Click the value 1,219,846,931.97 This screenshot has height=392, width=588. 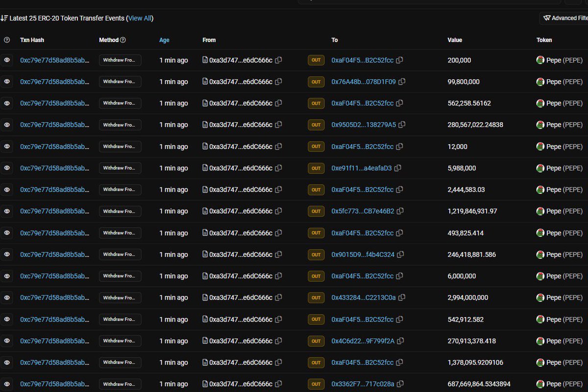click(x=472, y=211)
